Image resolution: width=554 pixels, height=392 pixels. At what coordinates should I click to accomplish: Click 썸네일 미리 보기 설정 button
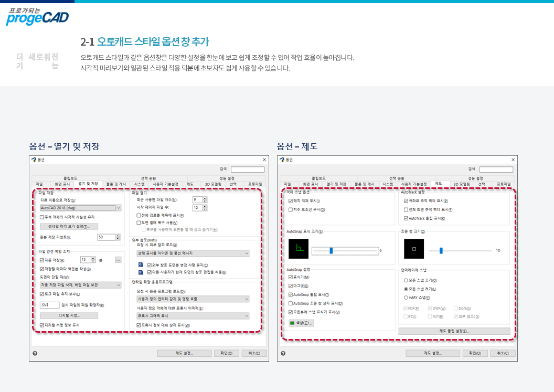point(69,227)
